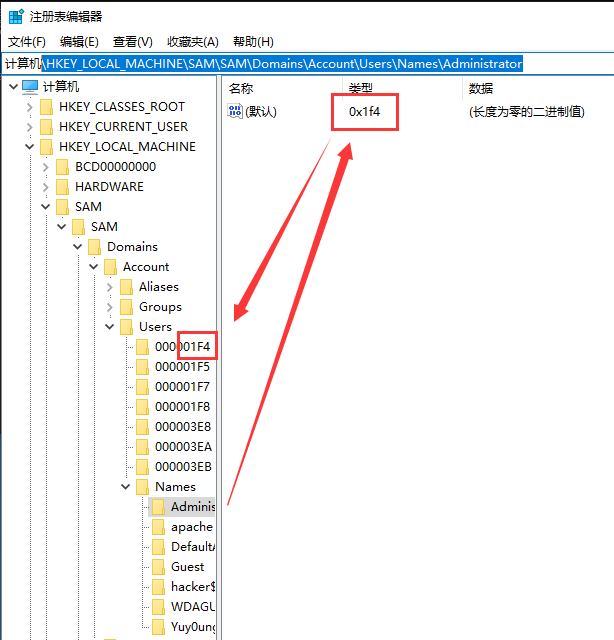Collapse the Account key chevron

tap(93, 267)
